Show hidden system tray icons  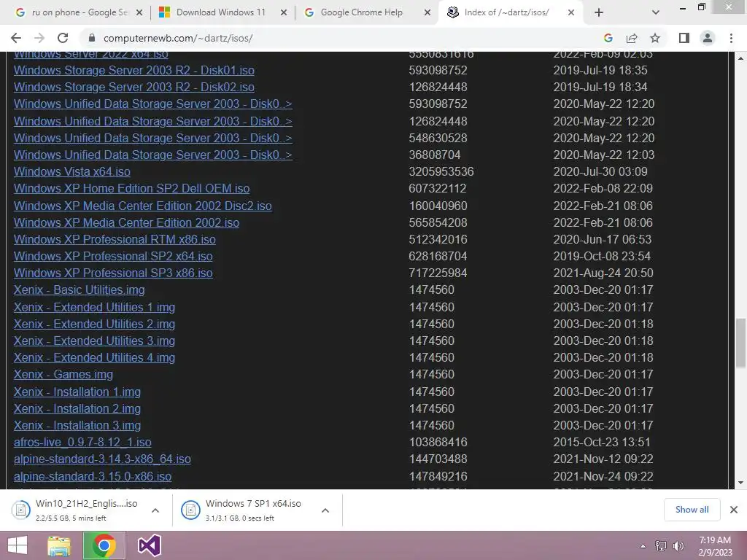(643, 546)
